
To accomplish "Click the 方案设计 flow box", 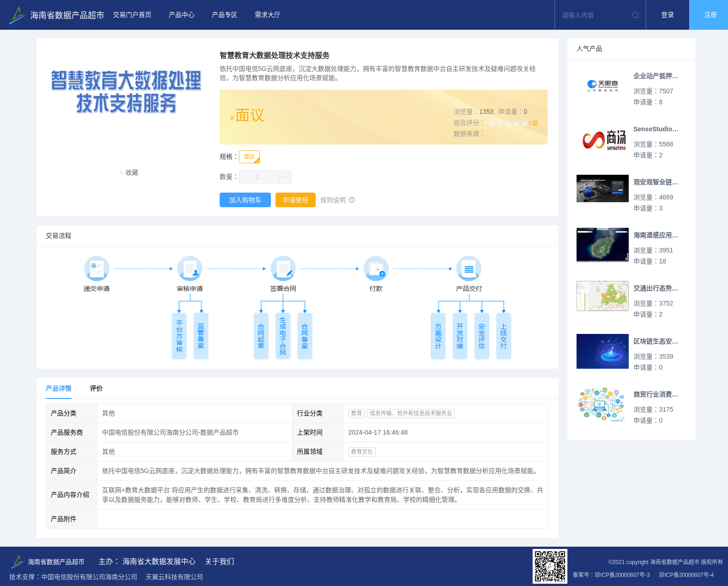I will [x=438, y=336].
